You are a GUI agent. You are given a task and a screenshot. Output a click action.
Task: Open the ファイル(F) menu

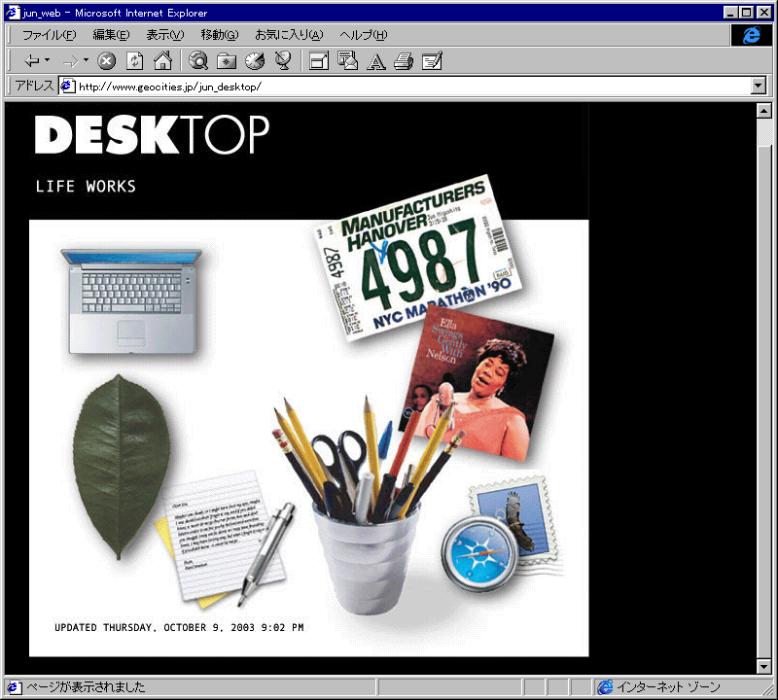50,35
